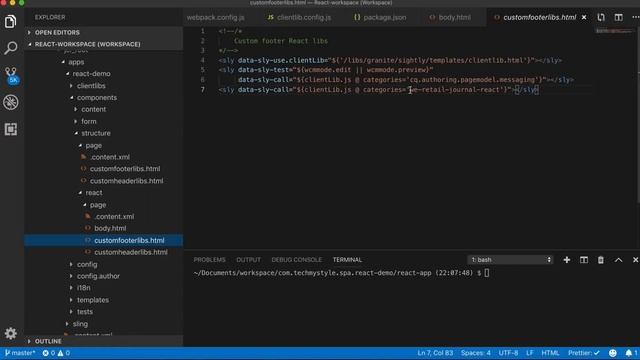Click line 7 in the code editor
The height and width of the screenshot is (360, 640).
378,90
